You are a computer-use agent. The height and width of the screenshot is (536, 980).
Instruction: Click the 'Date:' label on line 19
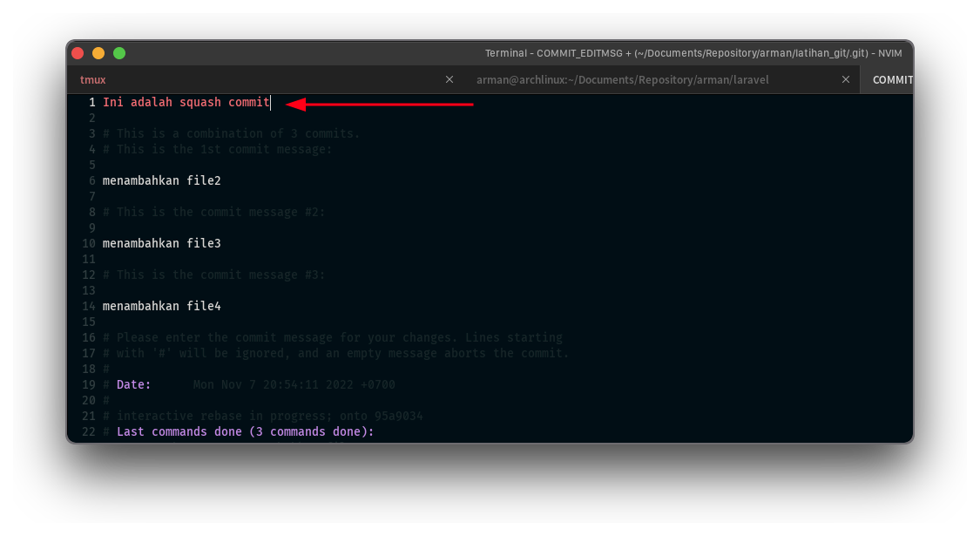point(133,385)
